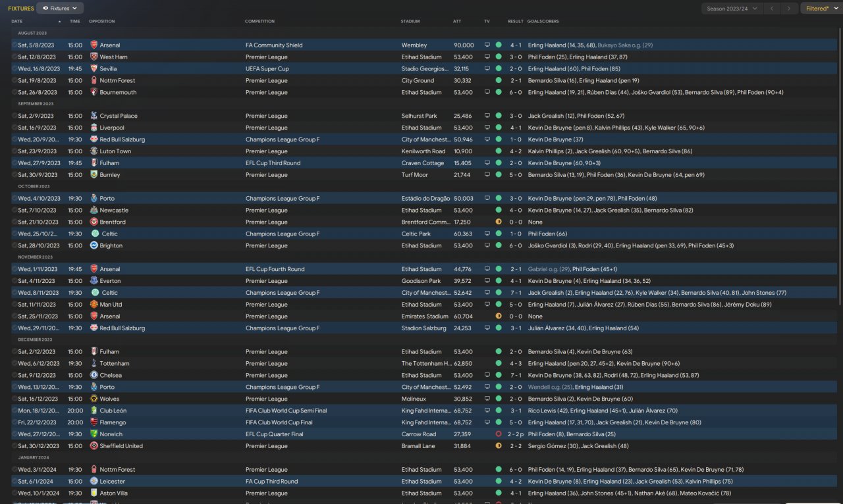This screenshot has width=843, height=504.
Task: Click the FA Community Shield competition
Action: point(274,45)
